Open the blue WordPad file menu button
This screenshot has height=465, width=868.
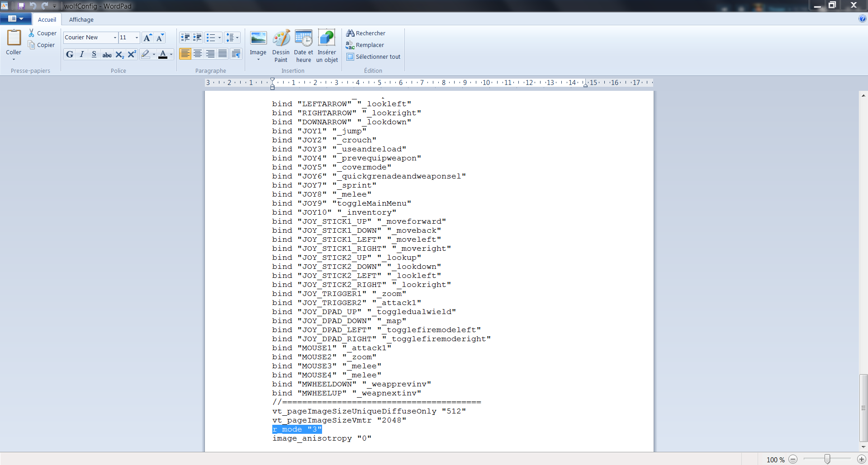tap(16, 19)
